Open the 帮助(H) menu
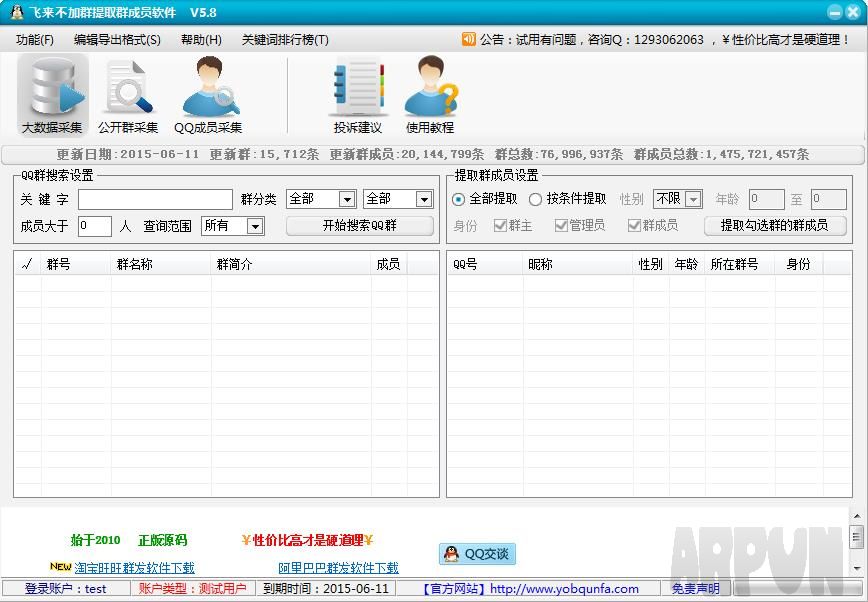868x602 pixels. [x=202, y=40]
